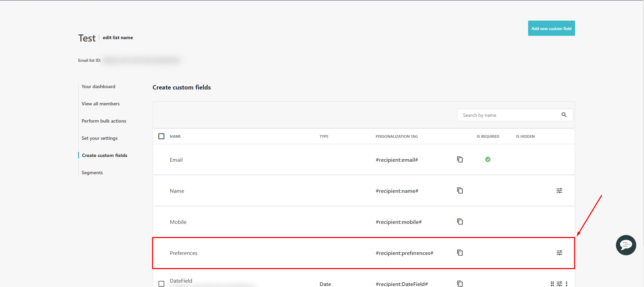Click the drag handle dots on DateField row
The image size is (644, 287).
click(x=552, y=284)
